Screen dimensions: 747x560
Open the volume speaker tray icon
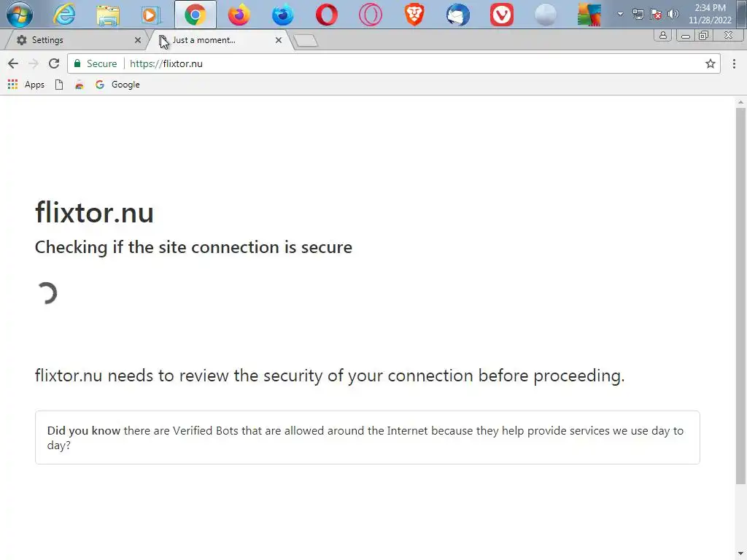coord(673,14)
